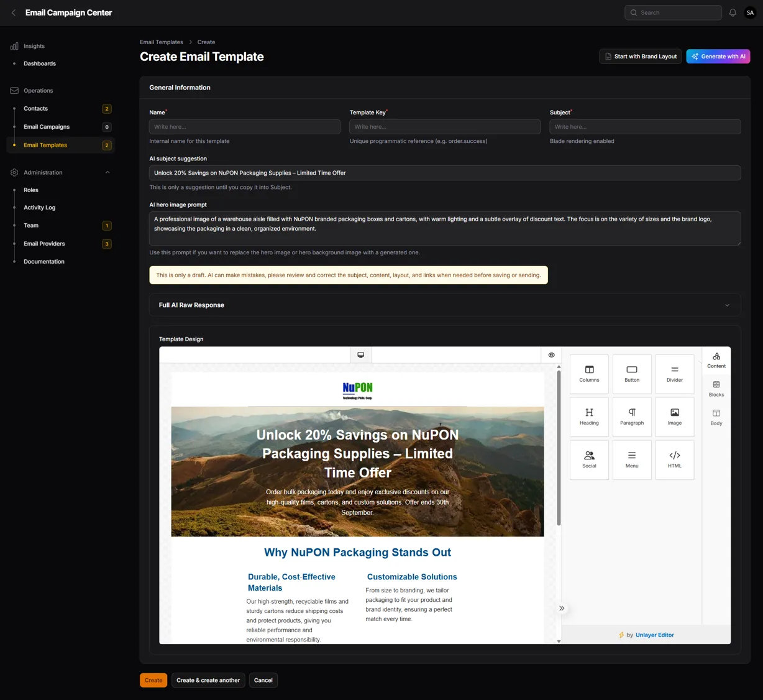Screen dimensions: 763x700
Task: Click the Start with Brand Layout button
Action: click(641, 57)
